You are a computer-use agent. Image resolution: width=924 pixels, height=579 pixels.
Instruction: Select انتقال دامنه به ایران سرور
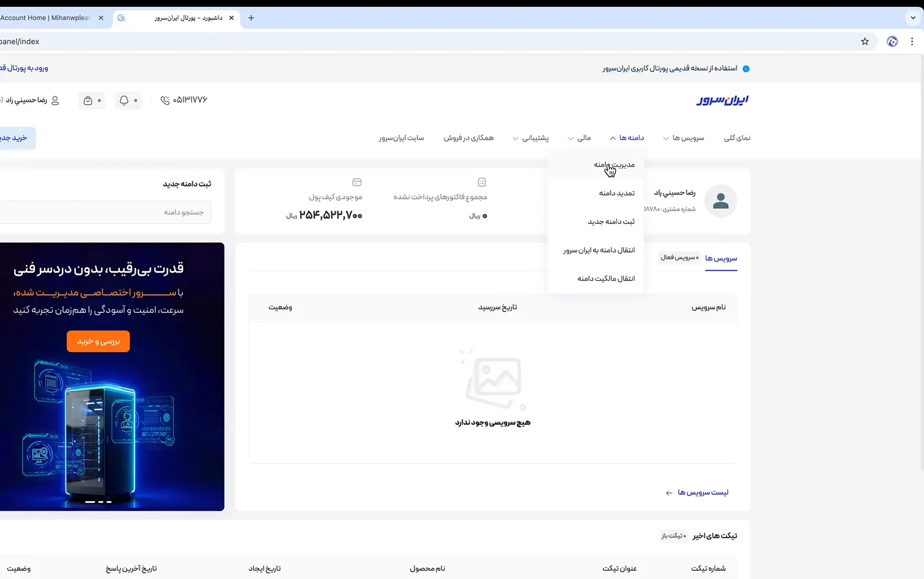[x=596, y=250]
